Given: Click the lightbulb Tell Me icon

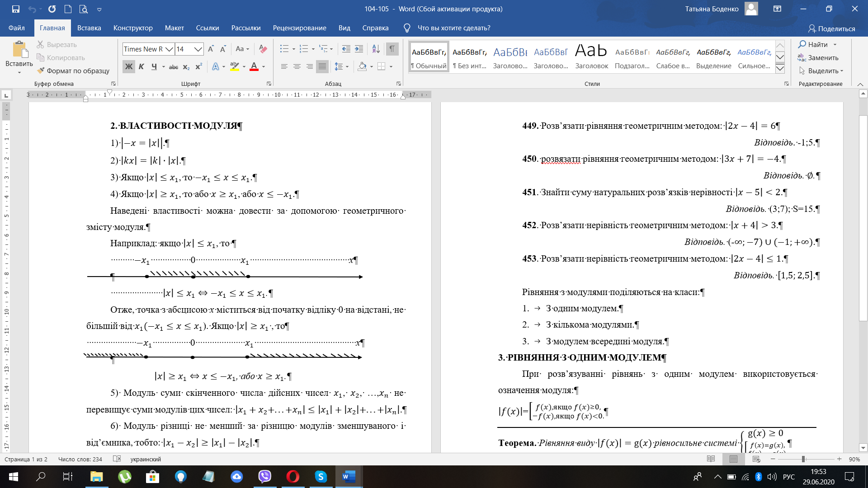Looking at the screenshot, I should click(407, 28).
